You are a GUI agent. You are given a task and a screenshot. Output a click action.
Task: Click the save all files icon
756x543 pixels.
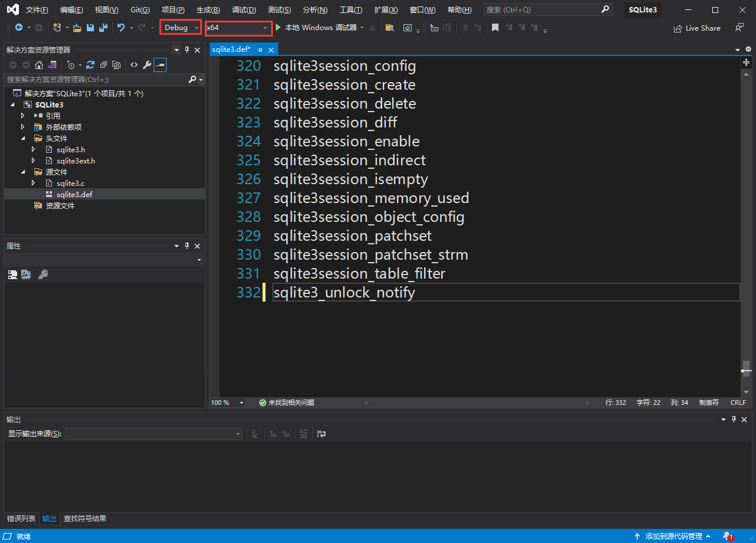(x=103, y=28)
